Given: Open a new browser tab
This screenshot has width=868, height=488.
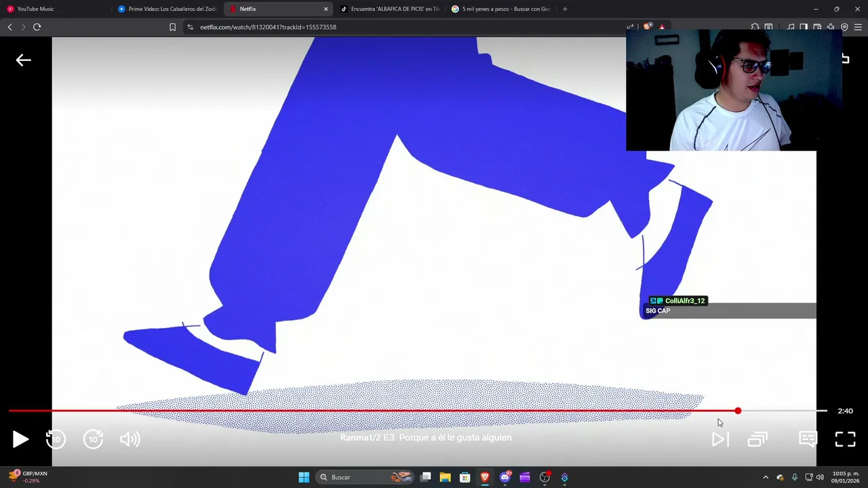Looking at the screenshot, I should point(565,9).
